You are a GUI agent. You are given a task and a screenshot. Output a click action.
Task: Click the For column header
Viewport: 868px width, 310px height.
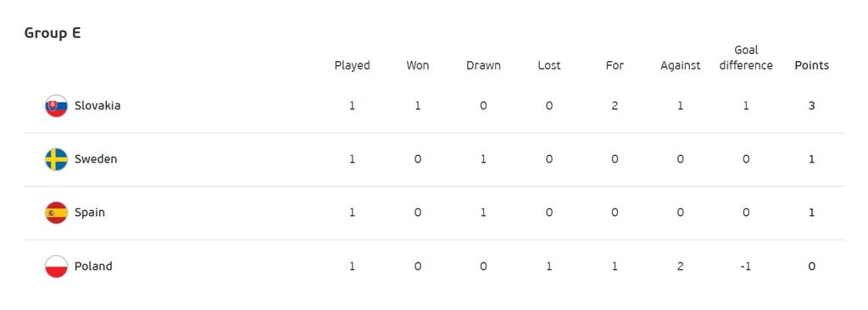pyautogui.click(x=615, y=65)
